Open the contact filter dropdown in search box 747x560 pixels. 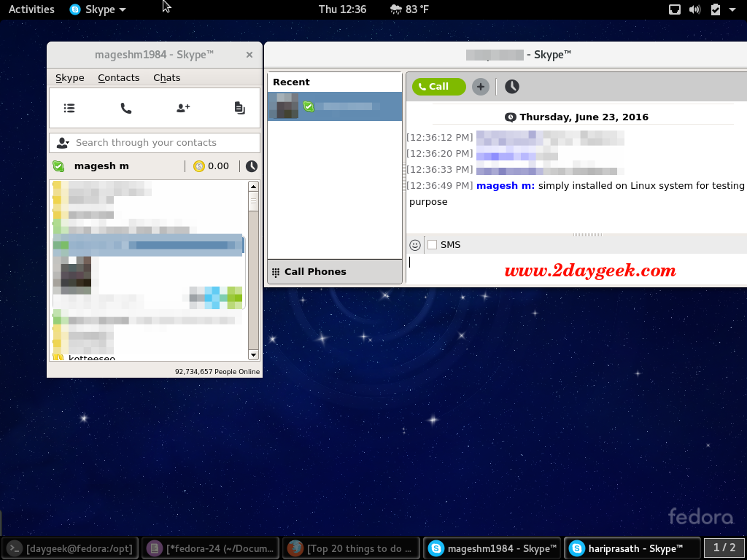pos(63,143)
